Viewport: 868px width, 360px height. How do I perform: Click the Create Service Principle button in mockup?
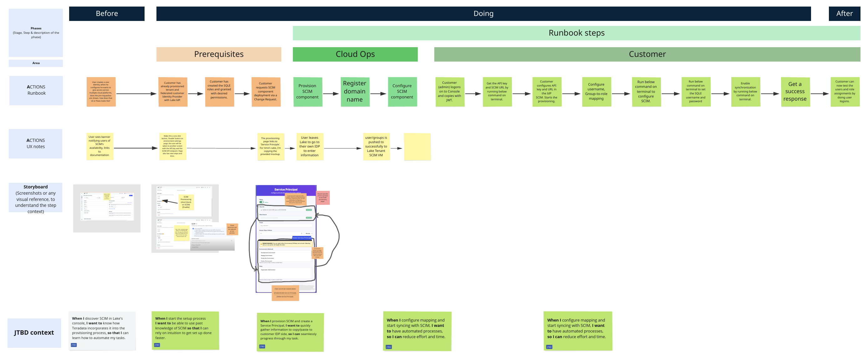pyautogui.click(x=302, y=238)
